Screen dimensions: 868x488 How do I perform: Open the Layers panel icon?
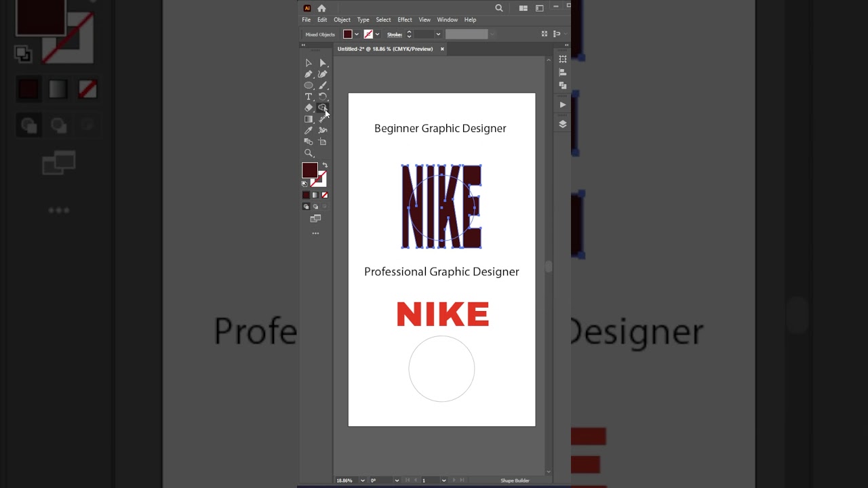(x=563, y=124)
